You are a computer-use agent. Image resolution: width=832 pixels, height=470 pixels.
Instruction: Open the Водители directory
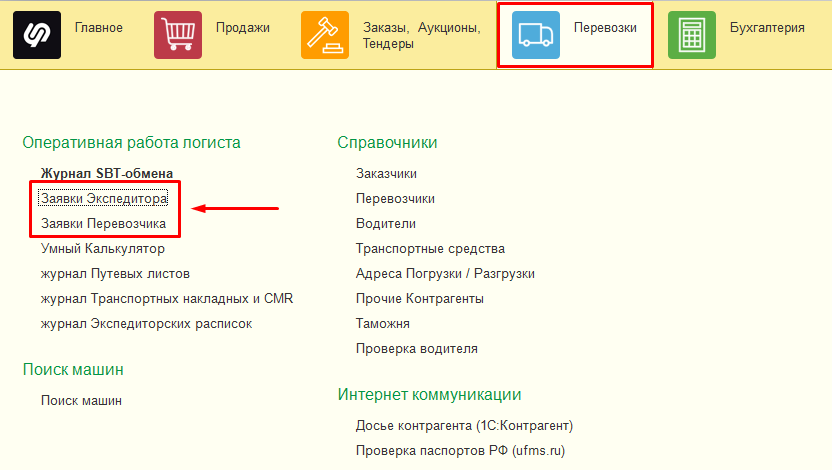tap(386, 223)
